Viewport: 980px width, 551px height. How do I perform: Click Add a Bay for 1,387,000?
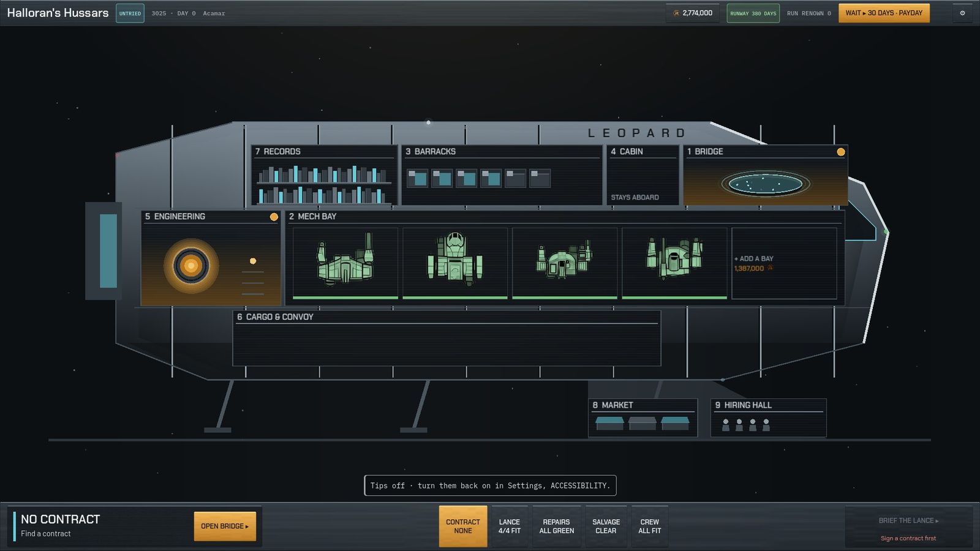tap(784, 263)
